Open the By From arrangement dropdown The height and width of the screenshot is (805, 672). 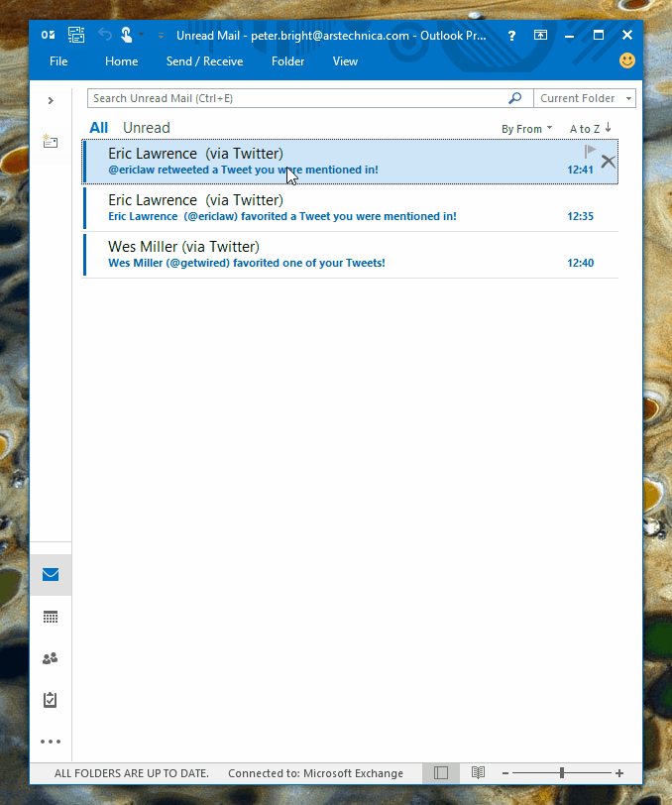(x=526, y=129)
